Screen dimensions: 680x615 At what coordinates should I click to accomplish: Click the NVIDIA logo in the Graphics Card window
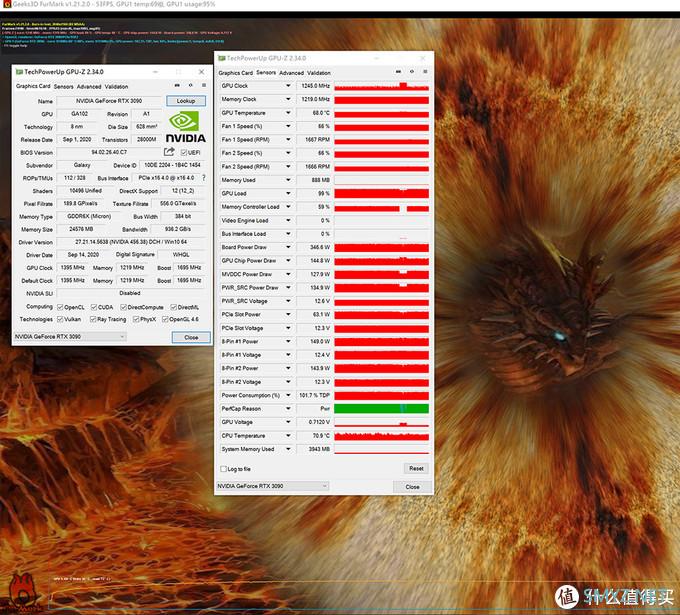coord(186,127)
